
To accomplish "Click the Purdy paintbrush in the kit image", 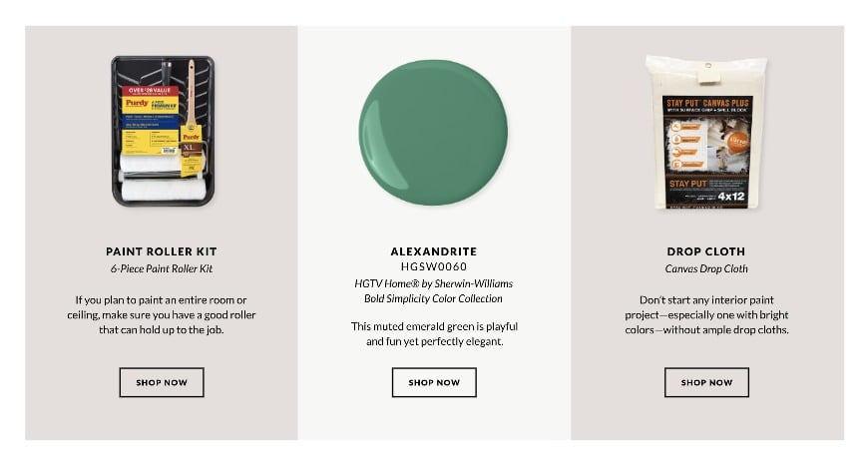I will click(191, 110).
